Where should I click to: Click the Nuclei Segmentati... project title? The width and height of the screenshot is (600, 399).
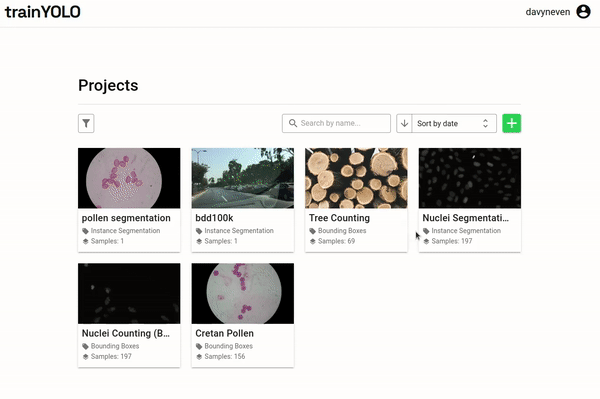point(466,218)
